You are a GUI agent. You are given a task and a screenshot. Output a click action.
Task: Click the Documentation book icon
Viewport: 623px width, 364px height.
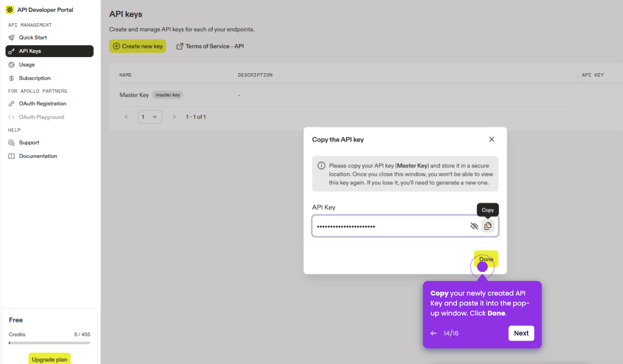(x=11, y=156)
